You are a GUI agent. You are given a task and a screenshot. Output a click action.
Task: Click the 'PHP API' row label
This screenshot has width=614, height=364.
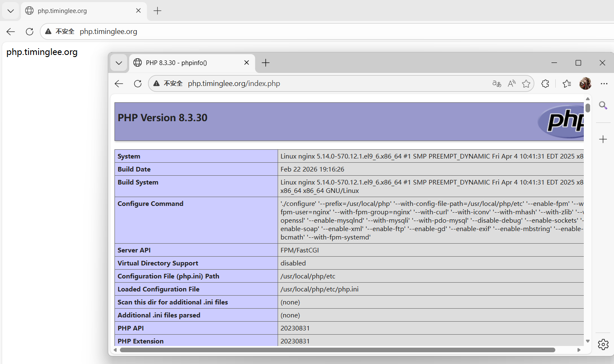click(130, 328)
